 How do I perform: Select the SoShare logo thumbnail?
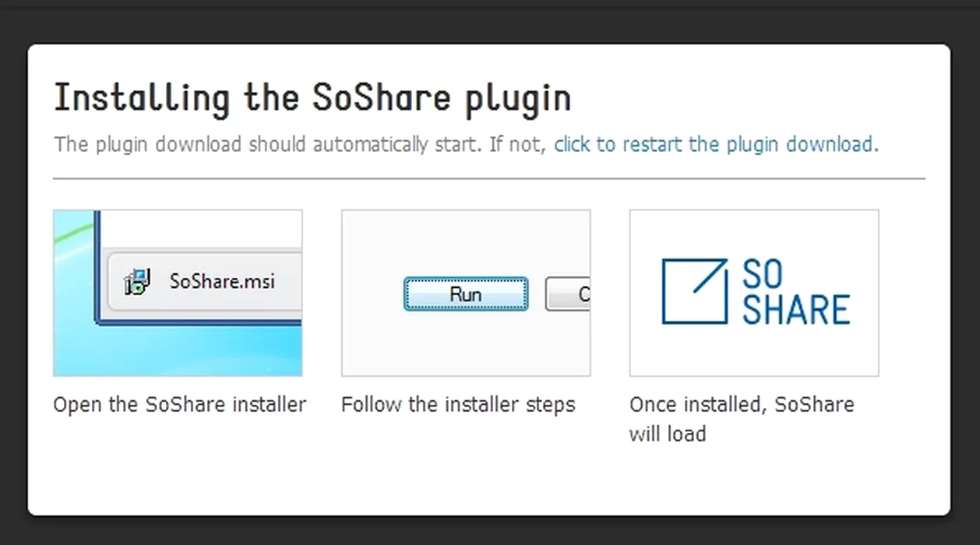754,293
